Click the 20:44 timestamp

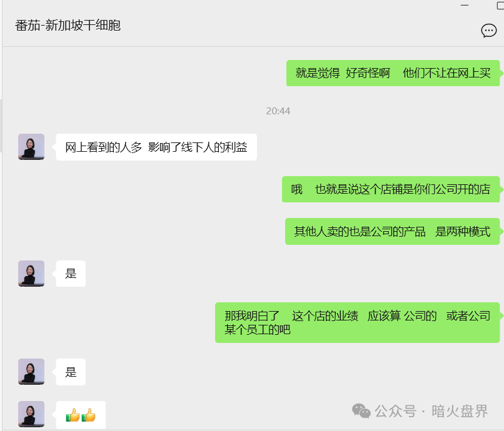click(278, 111)
